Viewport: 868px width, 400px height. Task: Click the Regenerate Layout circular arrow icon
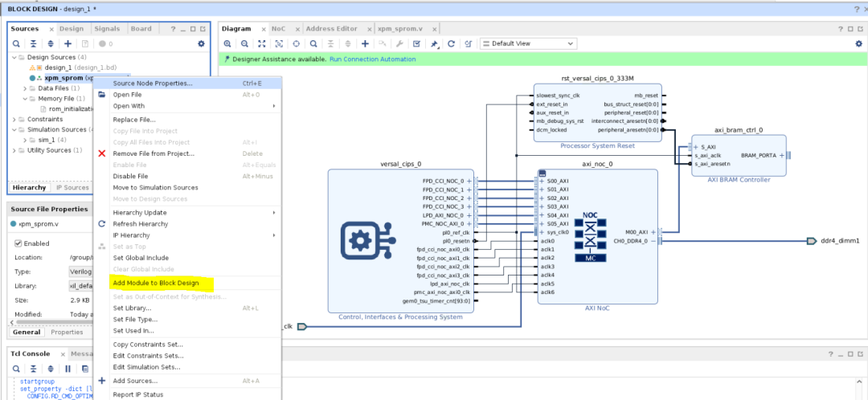451,43
